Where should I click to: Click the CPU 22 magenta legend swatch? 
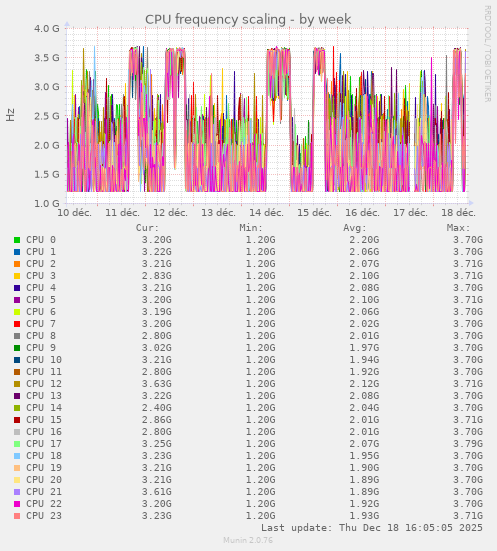tap(17, 504)
